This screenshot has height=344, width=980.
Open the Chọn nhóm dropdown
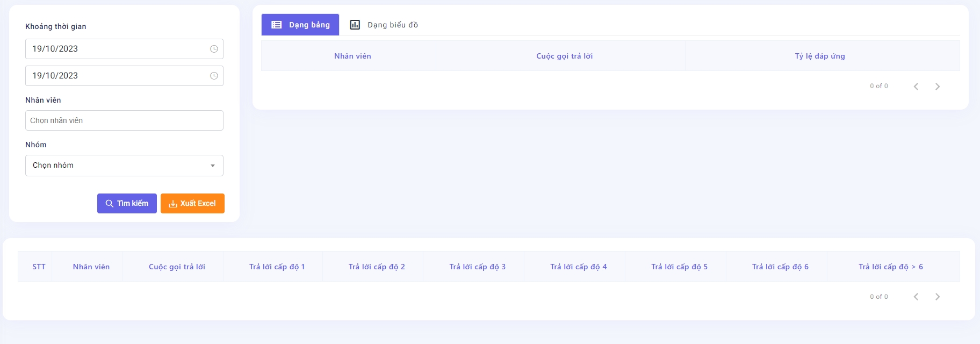pyautogui.click(x=118, y=166)
